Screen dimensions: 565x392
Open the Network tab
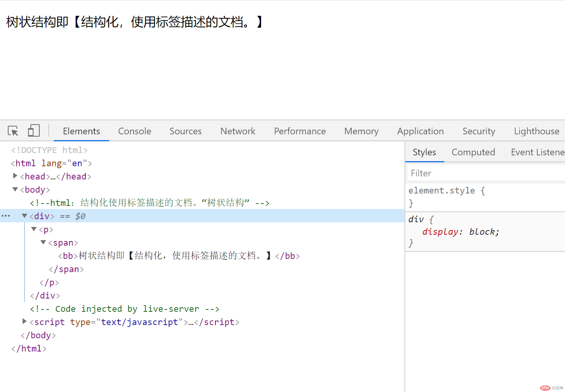coord(238,131)
